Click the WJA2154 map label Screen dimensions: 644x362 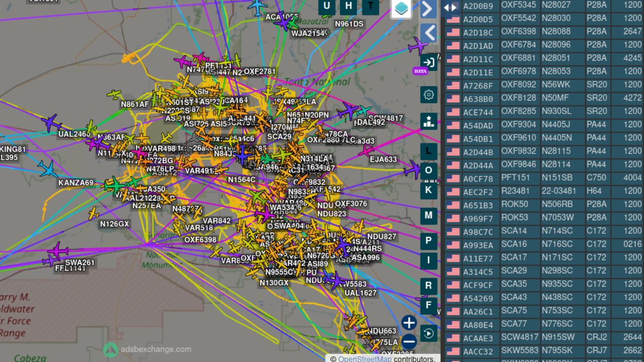pyautogui.click(x=308, y=34)
